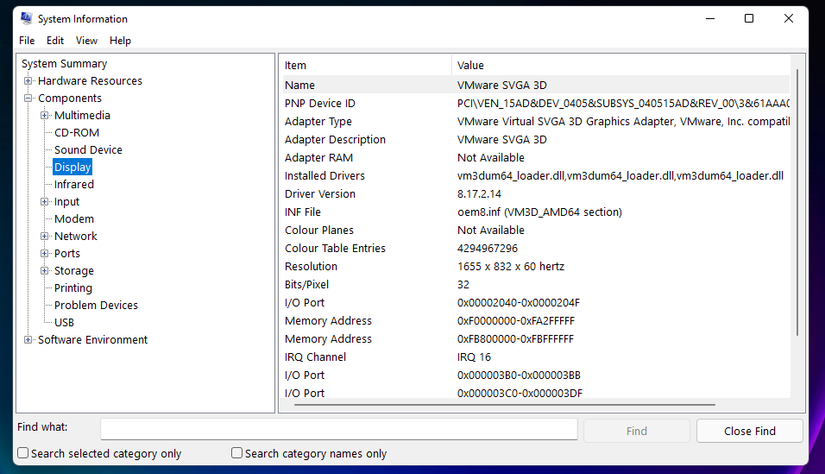Select the CD-ROM tree item
Screen dimensions: 825x474
pos(77,133)
